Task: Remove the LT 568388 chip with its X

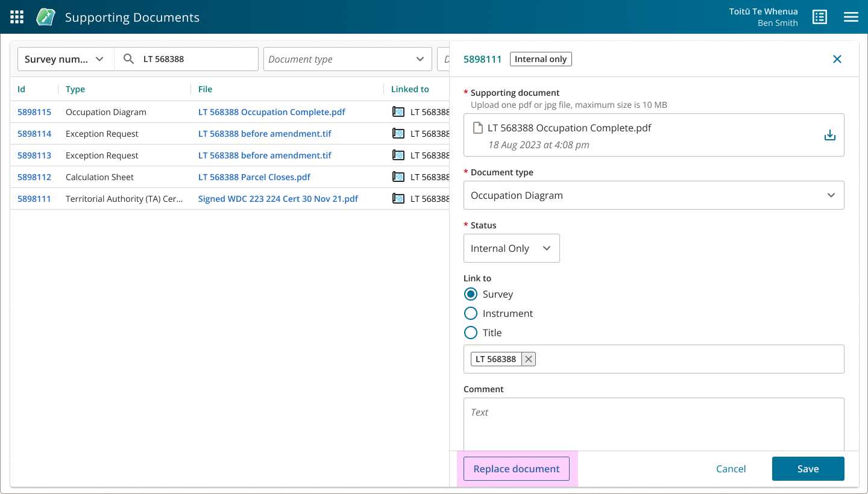Action: point(529,359)
